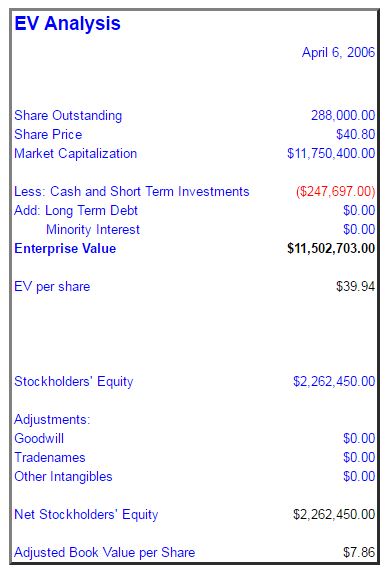
Task: Select the Share Outstanding value 288,000.00
Action: [x=343, y=115]
